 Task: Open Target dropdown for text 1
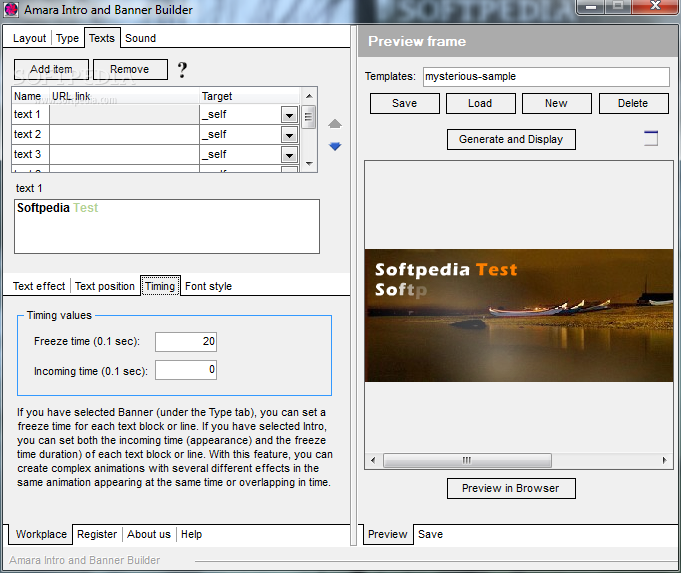coord(289,115)
